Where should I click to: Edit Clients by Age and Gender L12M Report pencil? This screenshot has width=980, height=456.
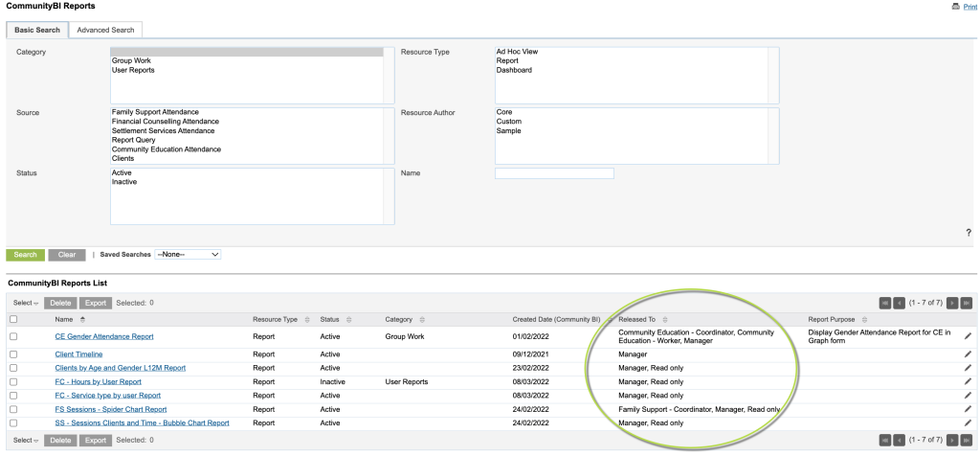[969, 368]
